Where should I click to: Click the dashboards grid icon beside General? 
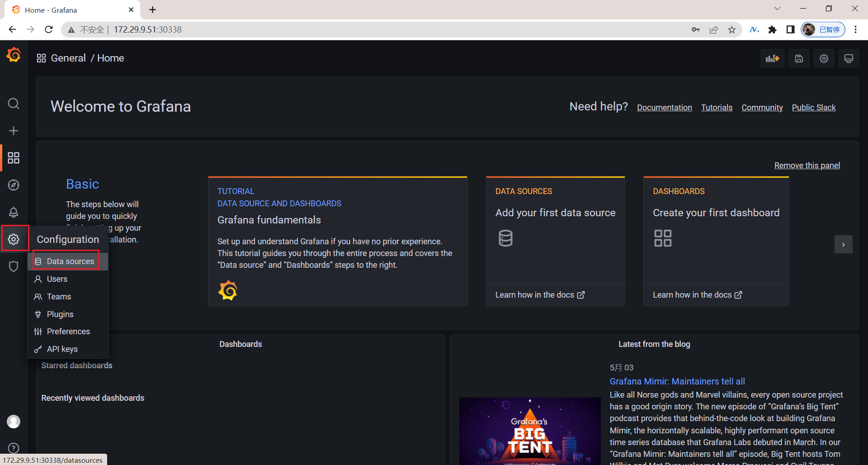point(41,58)
